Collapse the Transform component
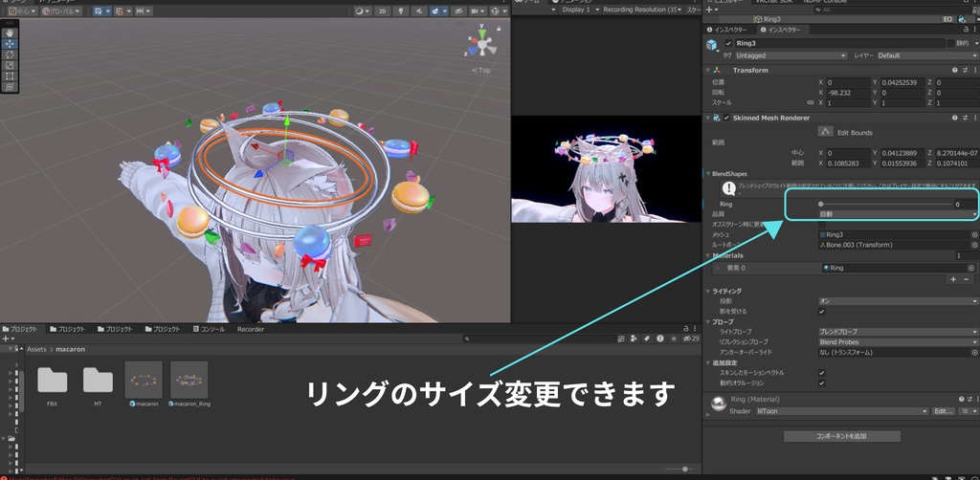Screen dimensions: 980x480 click(708, 71)
